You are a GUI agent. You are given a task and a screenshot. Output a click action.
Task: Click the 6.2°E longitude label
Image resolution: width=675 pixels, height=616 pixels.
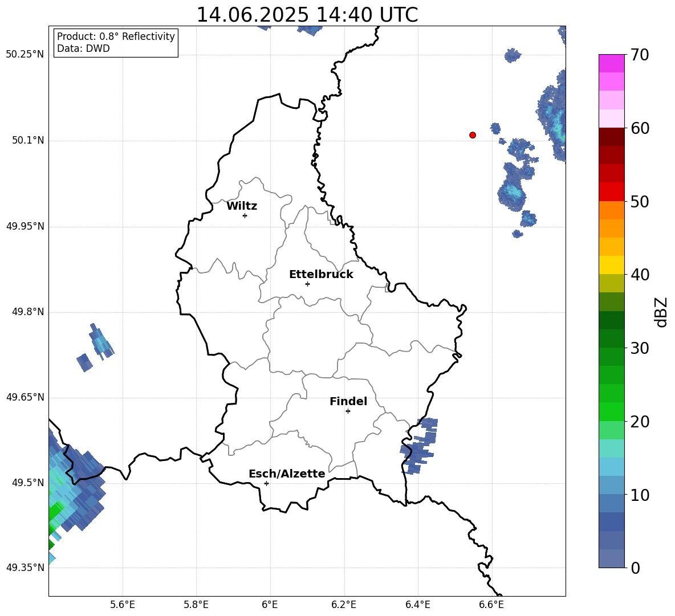(344, 605)
